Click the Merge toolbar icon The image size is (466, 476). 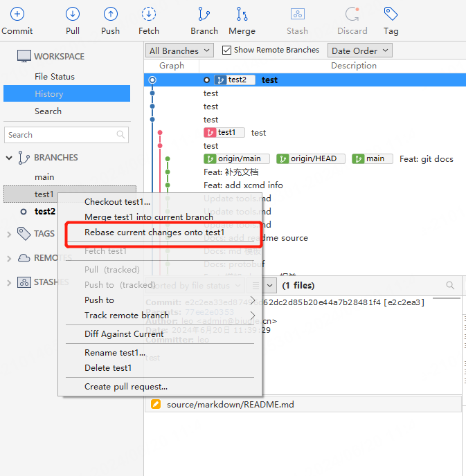tap(242, 14)
